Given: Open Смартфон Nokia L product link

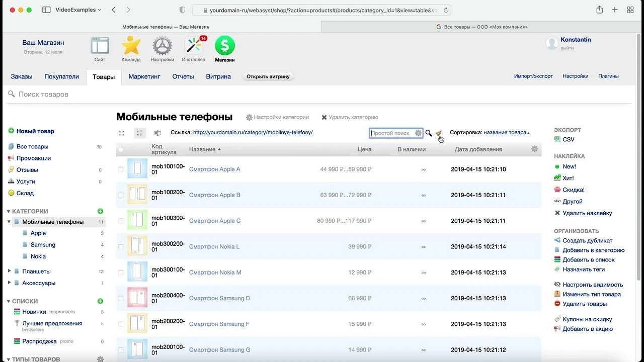Looking at the screenshot, I should pyautogui.click(x=214, y=247).
